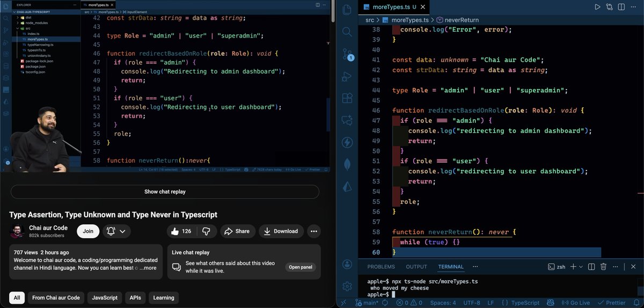Image resolution: width=644 pixels, height=308 pixels.
Task: Split the editor right in right VS Code
Action: pos(622,7)
